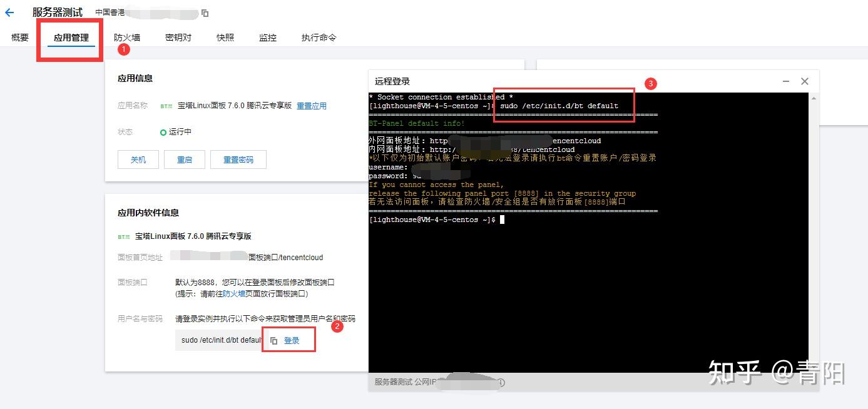Image resolution: width=868 pixels, height=409 pixels.
Task: Click the 面板端口/tencentcloud address text
Action: [285, 258]
